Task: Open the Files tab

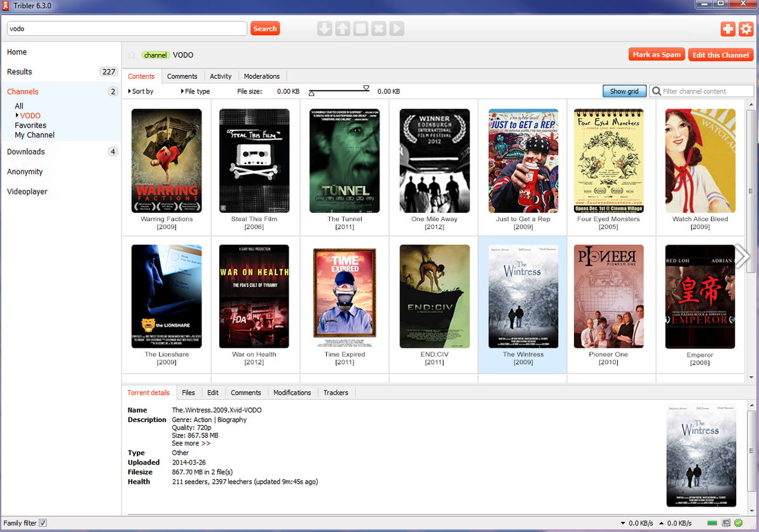Action: (x=188, y=393)
